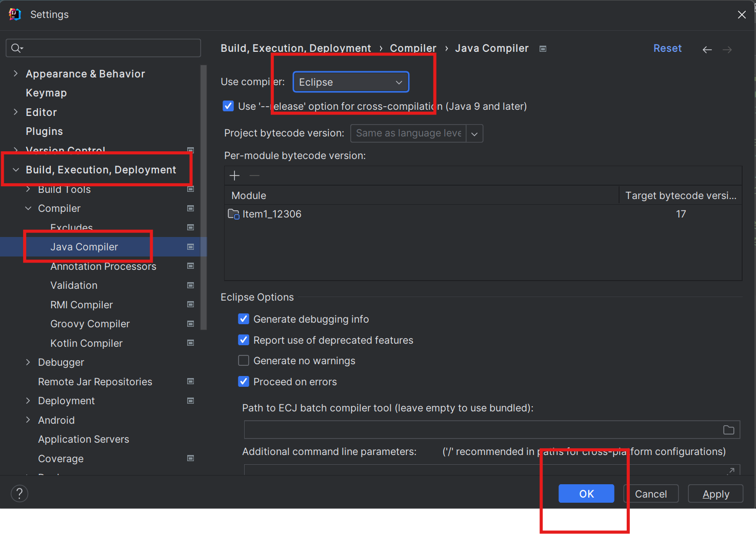Navigate forward with the right arrow
This screenshot has width=756, height=534.
727,50
